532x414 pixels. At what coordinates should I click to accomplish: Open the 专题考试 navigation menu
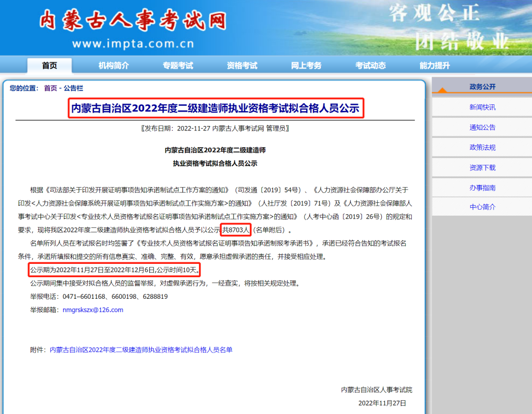(178, 65)
